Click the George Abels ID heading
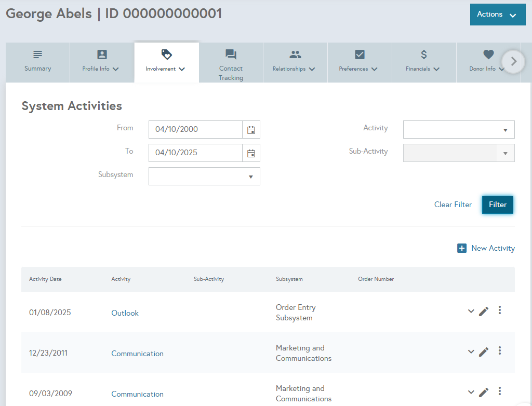The width and height of the screenshot is (532, 406). pos(114,14)
